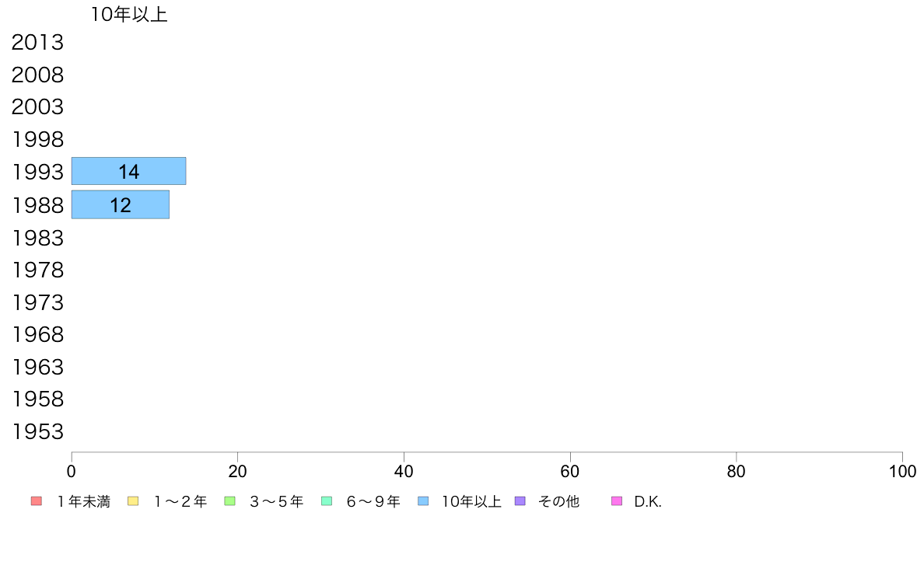Click the 10年以上 chart title
Image resolution: width=924 pixels, height=572 pixels.
tap(129, 15)
